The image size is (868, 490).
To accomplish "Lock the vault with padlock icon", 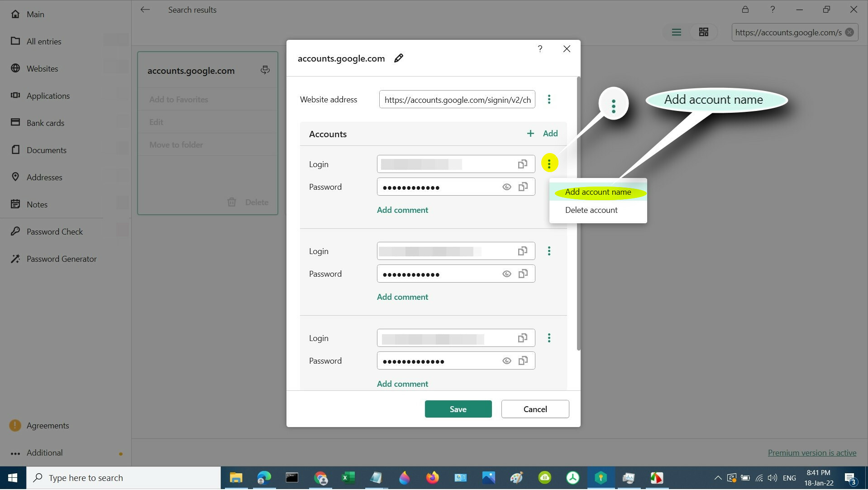I will pos(745,10).
